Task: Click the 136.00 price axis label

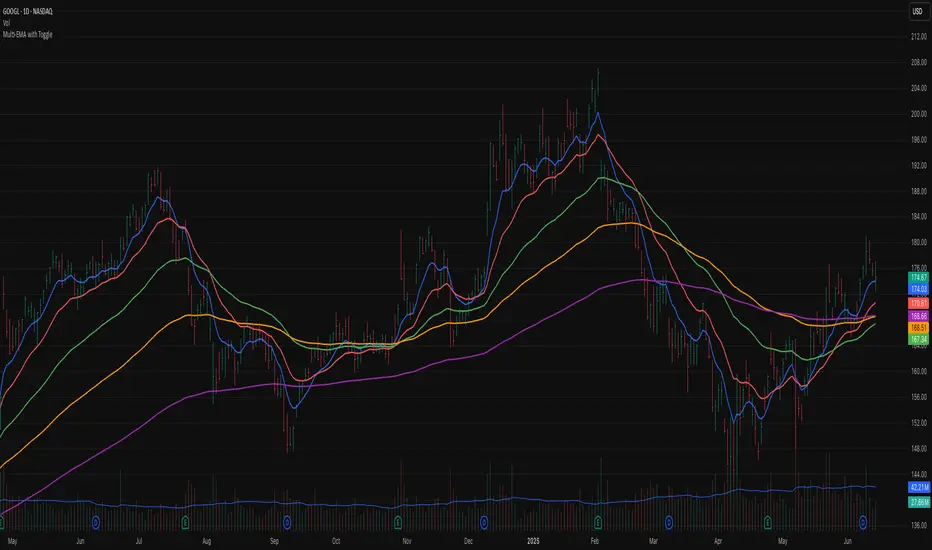Action: pos(918,526)
